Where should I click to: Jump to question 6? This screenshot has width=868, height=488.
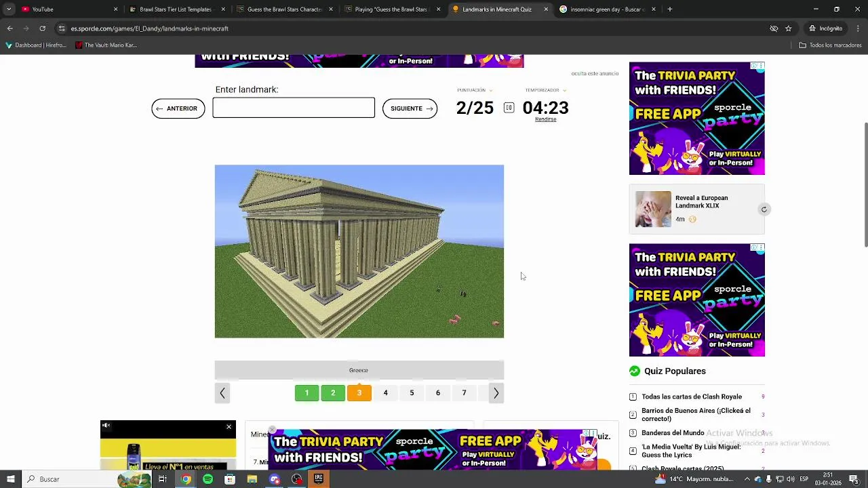click(438, 392)
